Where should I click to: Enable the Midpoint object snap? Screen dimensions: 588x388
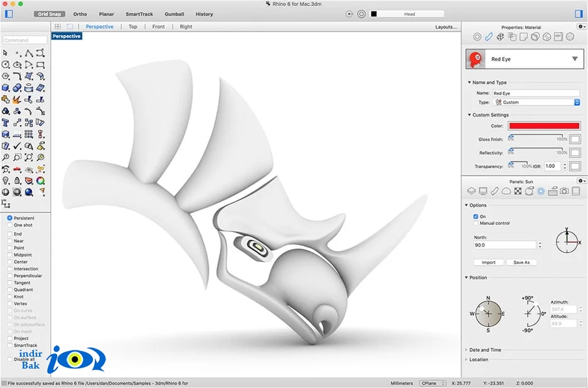pyautogui.click(x=10, y=254)
